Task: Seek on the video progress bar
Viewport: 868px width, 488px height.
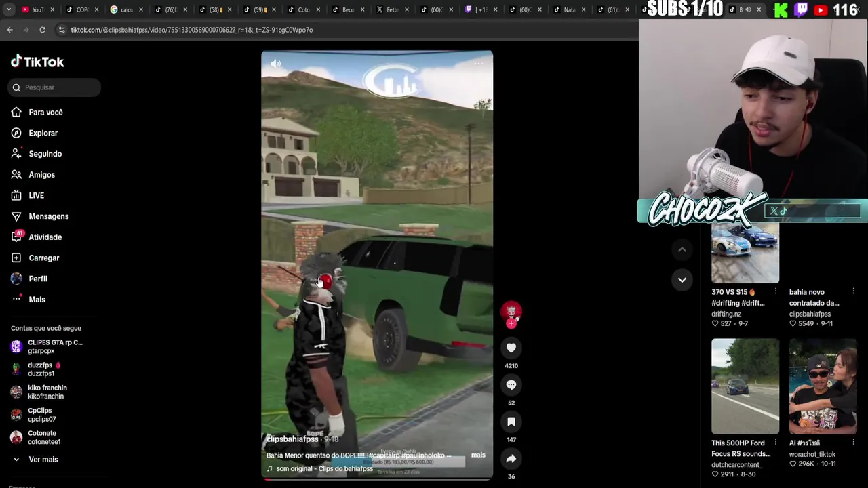Action: tap(377, 479)
